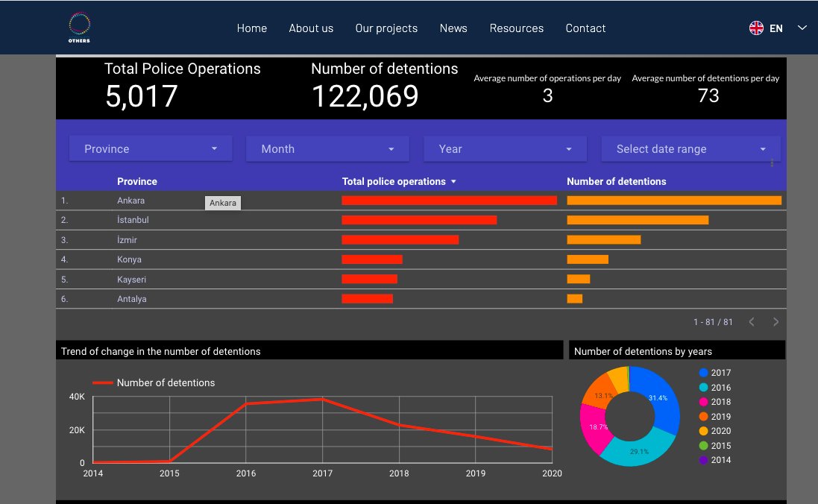Select the Ankara province row
The width and height of the screenshot is (818, 504).
[x=421, y=201]
